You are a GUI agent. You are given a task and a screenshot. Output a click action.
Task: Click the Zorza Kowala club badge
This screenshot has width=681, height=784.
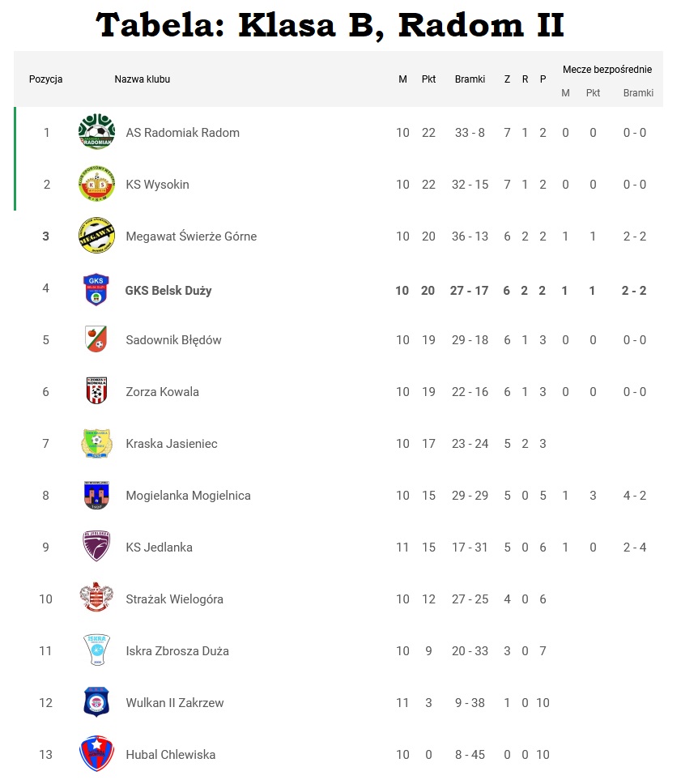[x=96, y=391]
